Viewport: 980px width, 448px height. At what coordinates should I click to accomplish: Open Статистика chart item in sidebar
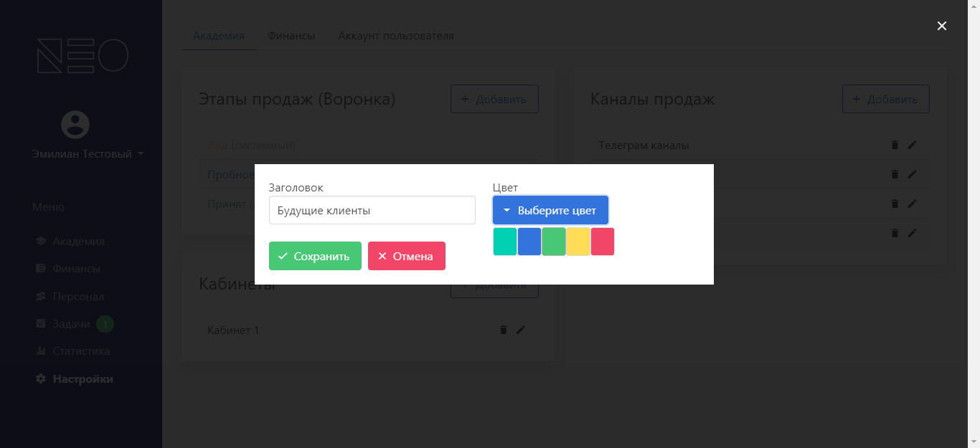pos(73,351)
